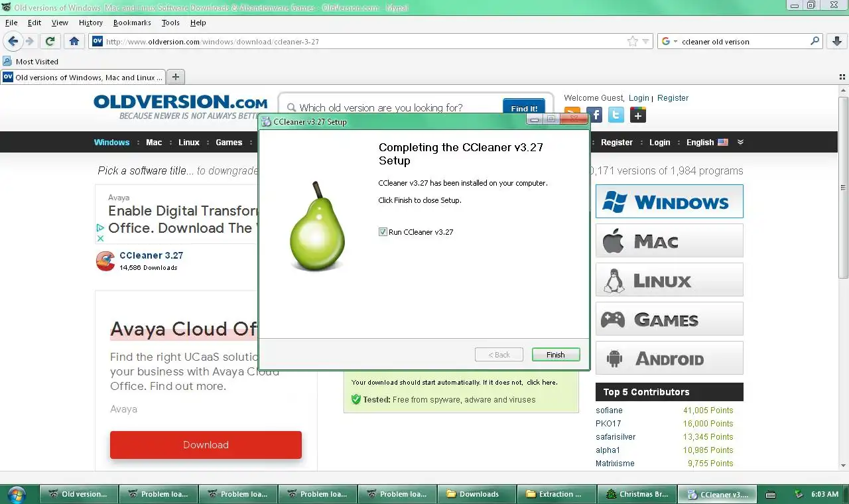This screenshot has width=849, height=504.
Task: Select the Old versions of Windows browser tab
Action: [x=83, y=77]
